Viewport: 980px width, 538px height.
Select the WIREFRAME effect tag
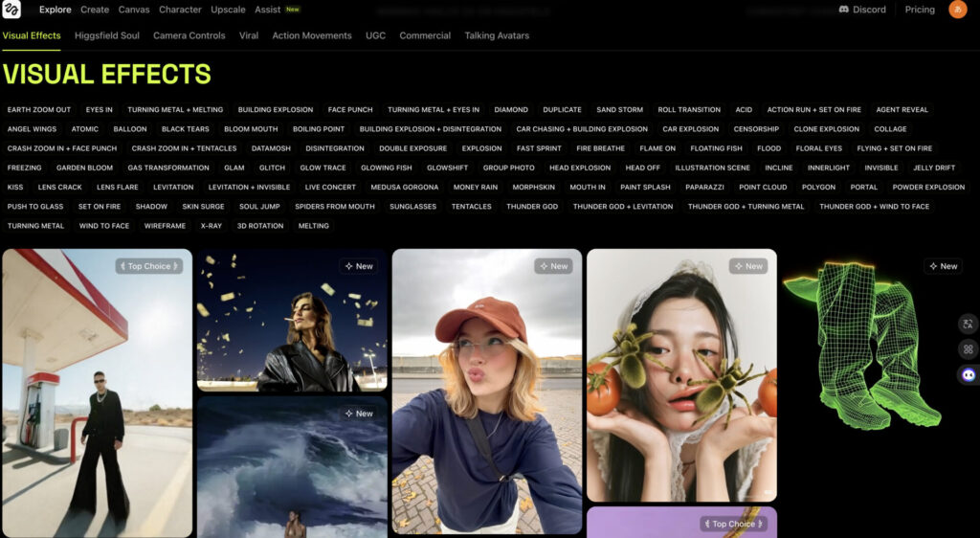coord(165,226)
